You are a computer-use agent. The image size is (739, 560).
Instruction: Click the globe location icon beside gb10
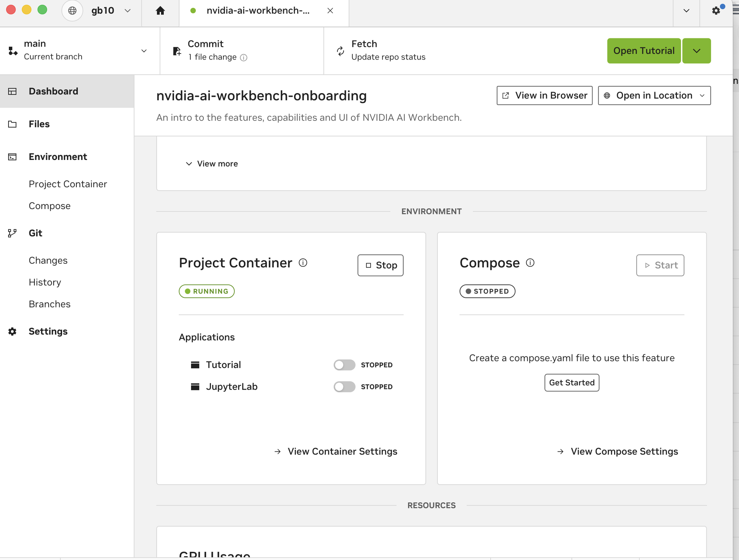coord(72,11)
